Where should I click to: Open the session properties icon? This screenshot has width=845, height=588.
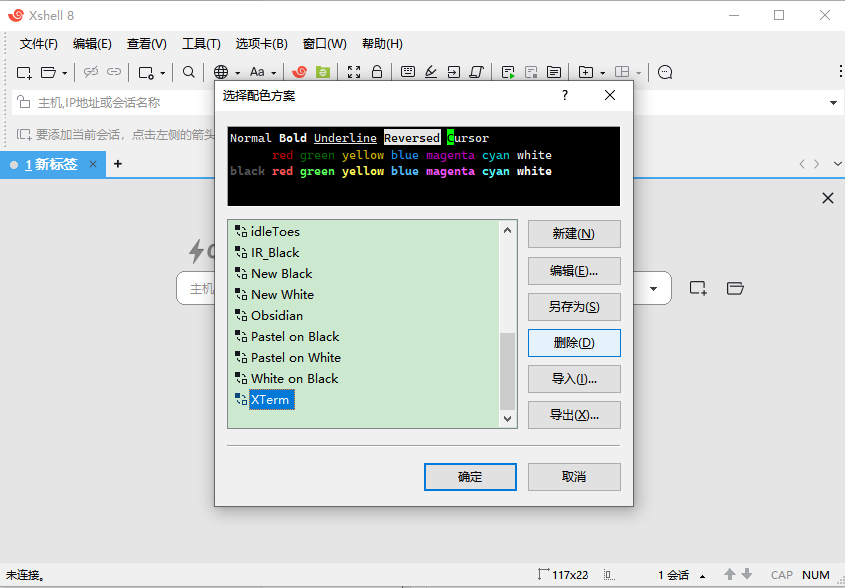coord(146,72)
